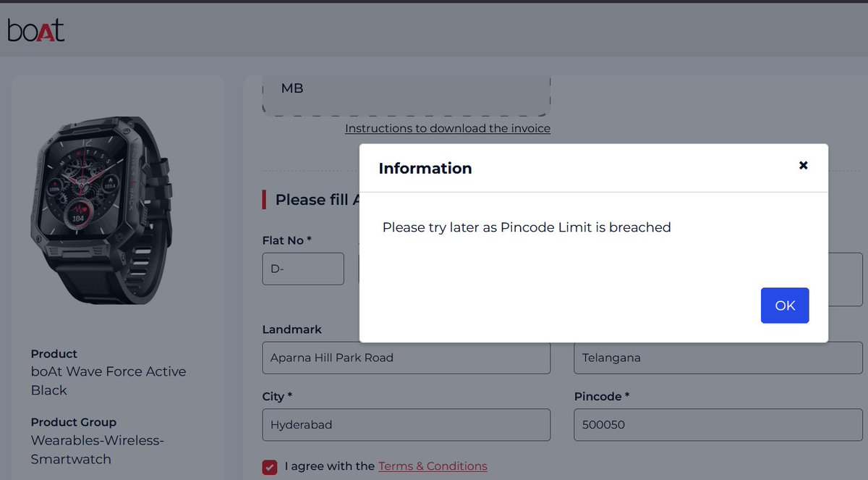868x480 pixels.
Task: Click the state field showing Telangana
Action: click(718, 358)
